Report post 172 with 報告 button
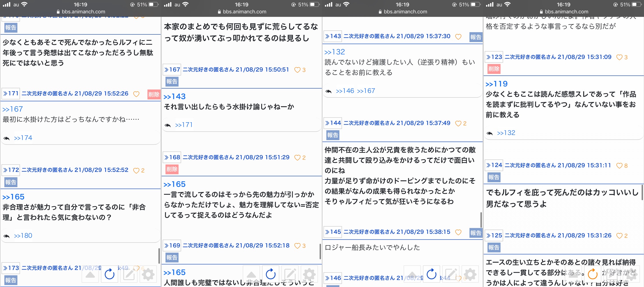This screenshot has width=644, height=287. coord(11,182)
